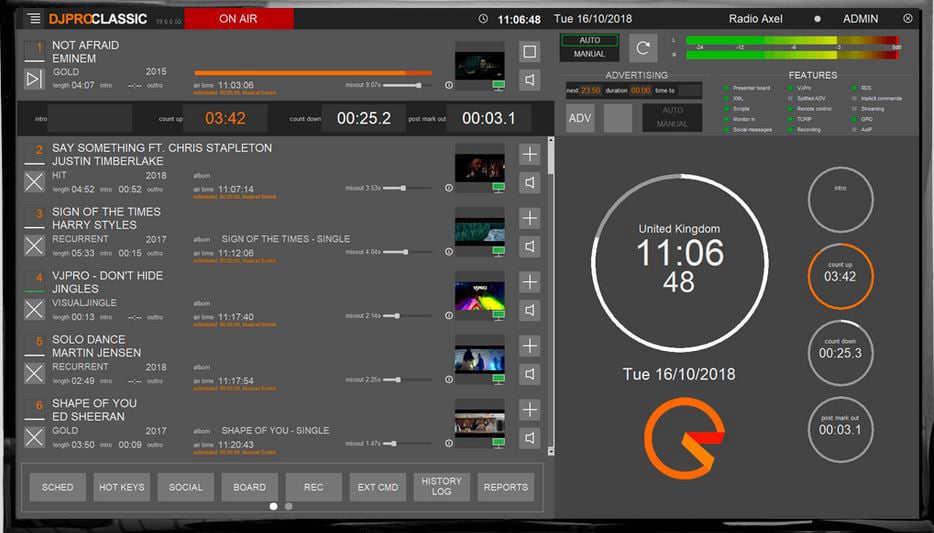
Task: Click the clock icon beside the 11:06:48 time
Action: [x=483, y=19]
